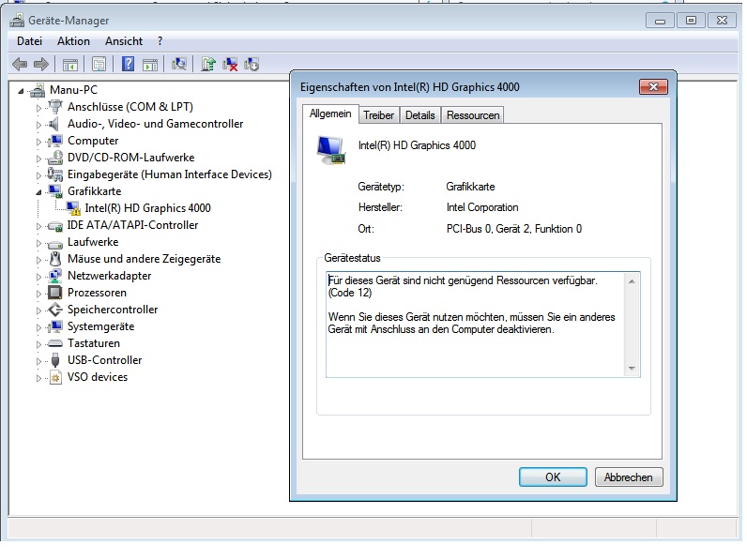Expand the Laufwerke node
The image size is (747, 560).
tap(38, 243)
